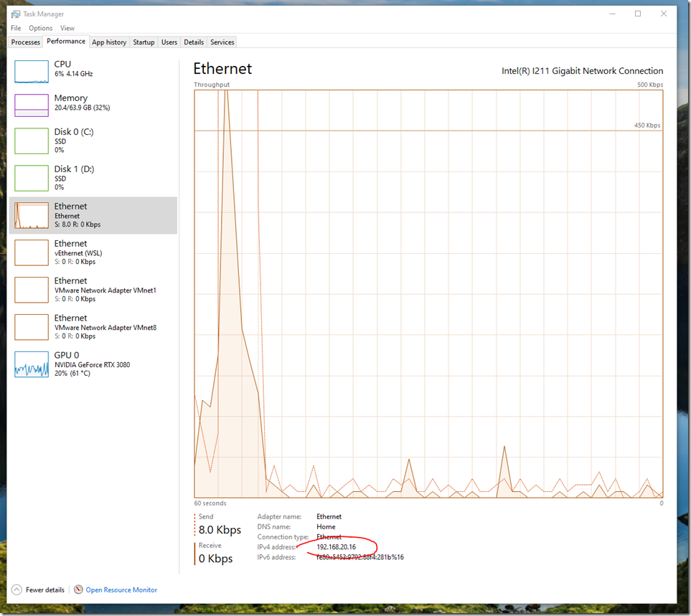Image resolution: width=691 pixels, height=616 pixels.
Task: Click the Open Resource Monitor link
Action: click(x=121, y=590)
